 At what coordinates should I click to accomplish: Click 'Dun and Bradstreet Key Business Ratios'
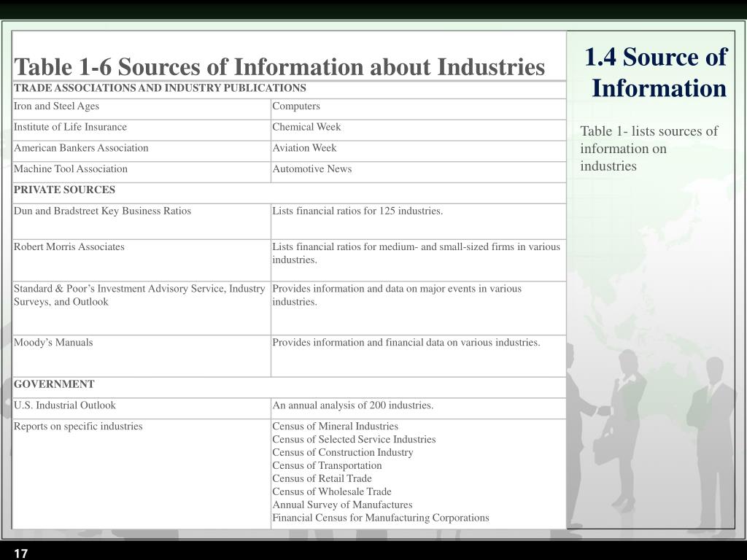[102, 211]
